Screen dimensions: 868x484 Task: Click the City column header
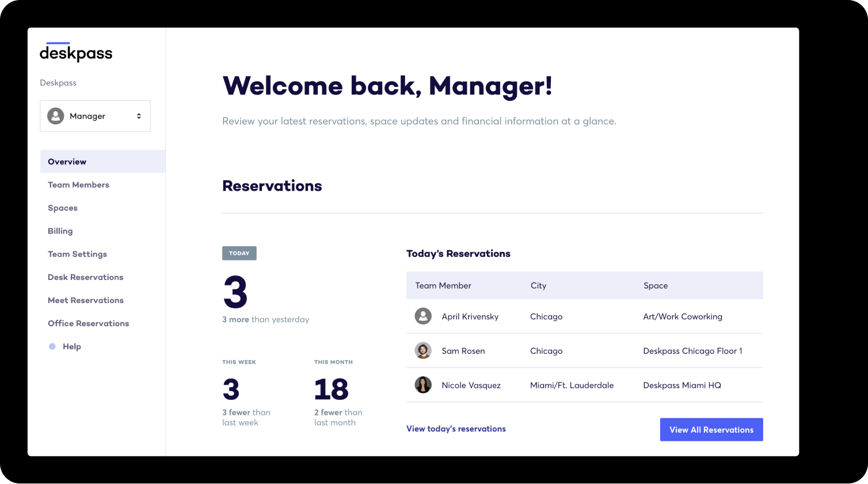tap(538, 285)
